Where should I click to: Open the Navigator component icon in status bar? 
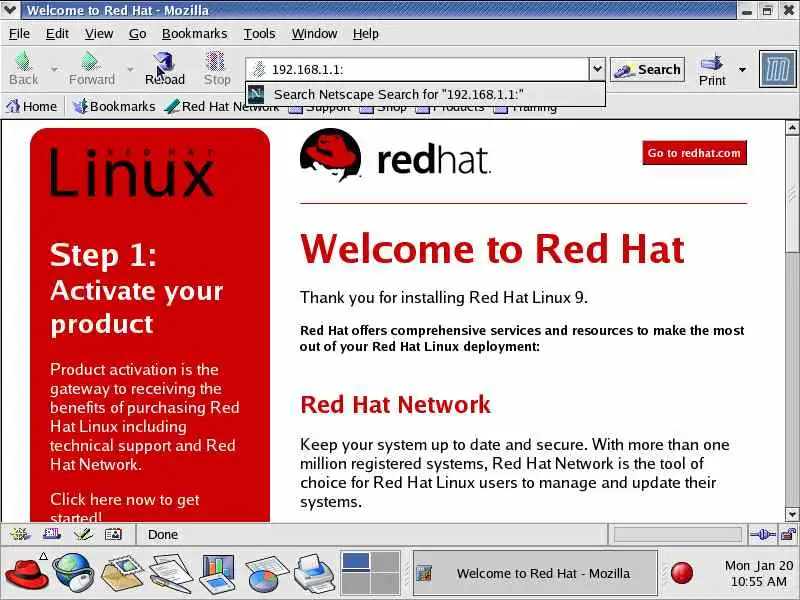coord(20,534)
